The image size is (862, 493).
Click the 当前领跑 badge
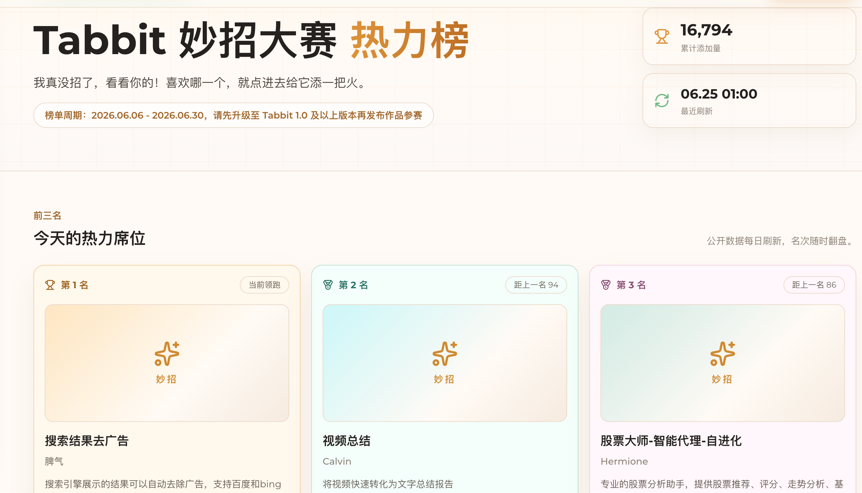pos(264,285)
